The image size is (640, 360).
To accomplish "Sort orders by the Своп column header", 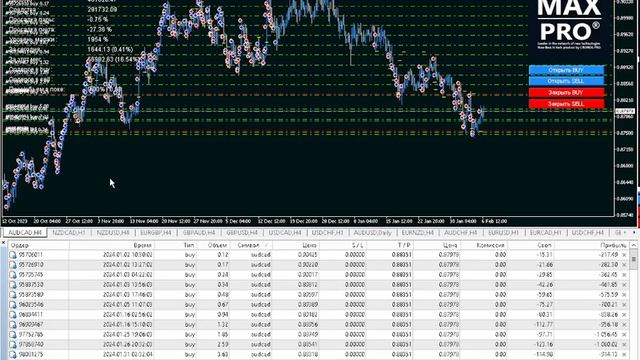I will pos(531,245).
